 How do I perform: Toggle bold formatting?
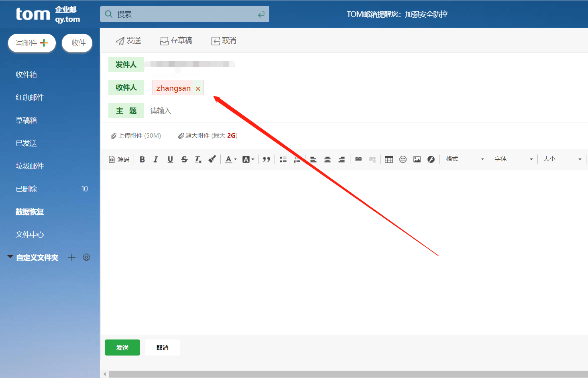(x=142, y=159)
